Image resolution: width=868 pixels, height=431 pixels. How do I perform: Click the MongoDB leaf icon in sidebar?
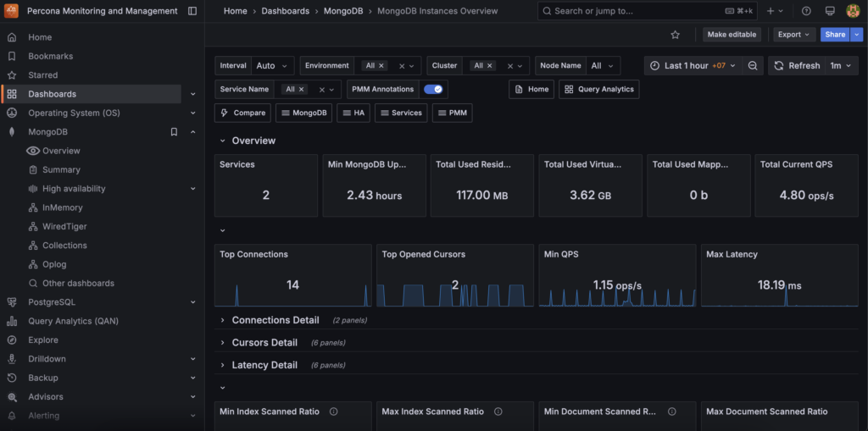pyautogui.click(x=12, y=132)
